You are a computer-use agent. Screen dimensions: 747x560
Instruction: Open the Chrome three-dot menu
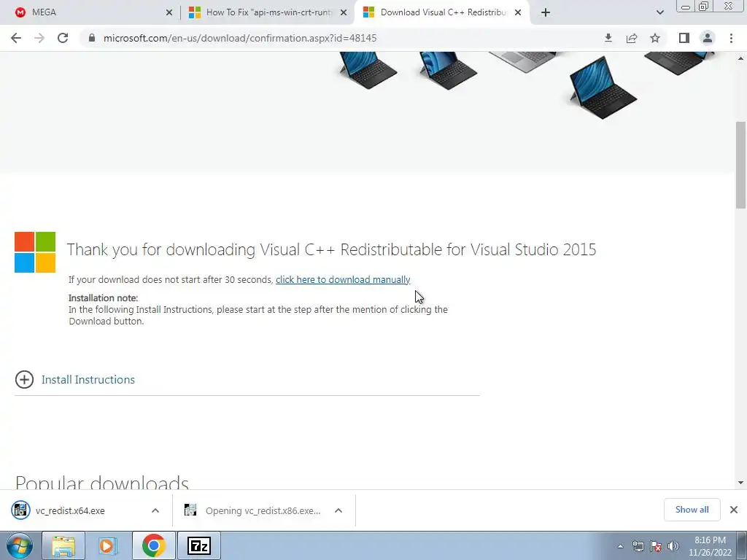(731, 38)
